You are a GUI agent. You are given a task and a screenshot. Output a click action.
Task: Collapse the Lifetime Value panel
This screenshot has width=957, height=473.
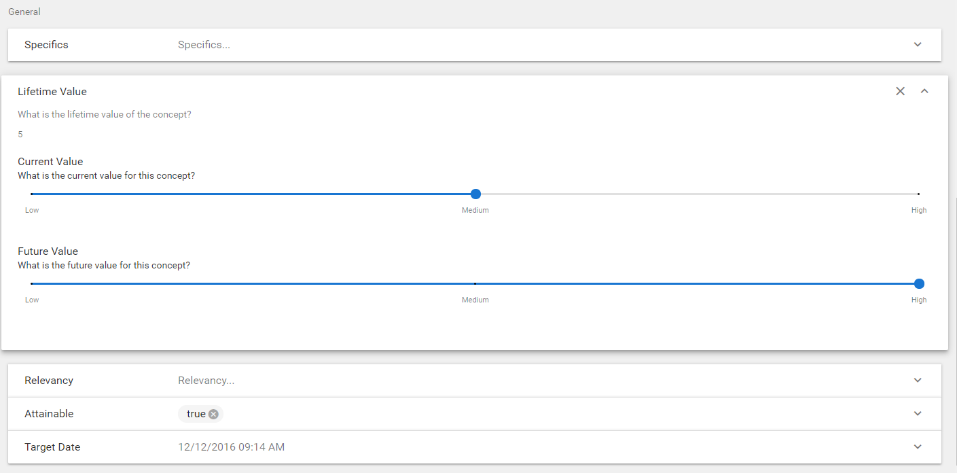(x=924, y=91)
